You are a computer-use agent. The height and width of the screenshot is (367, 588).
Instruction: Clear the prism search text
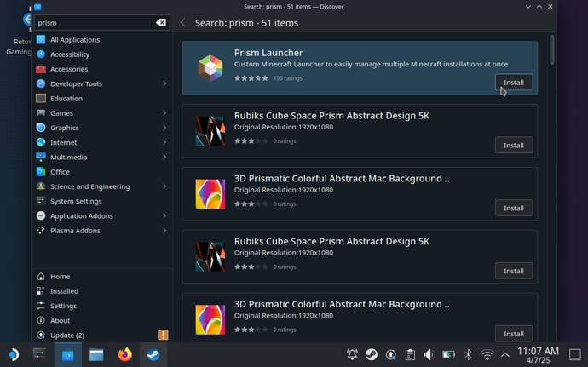pos(161,23)
